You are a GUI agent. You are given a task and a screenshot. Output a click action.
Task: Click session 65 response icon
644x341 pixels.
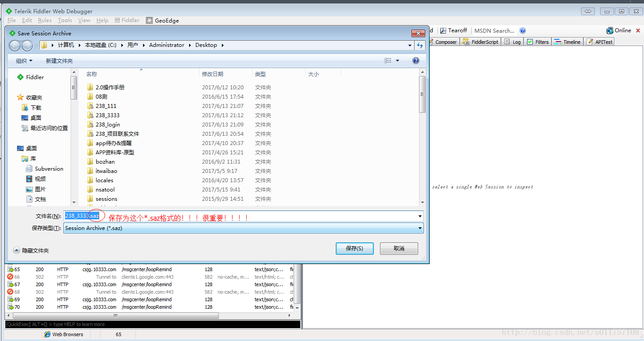(x=10, y=269)
